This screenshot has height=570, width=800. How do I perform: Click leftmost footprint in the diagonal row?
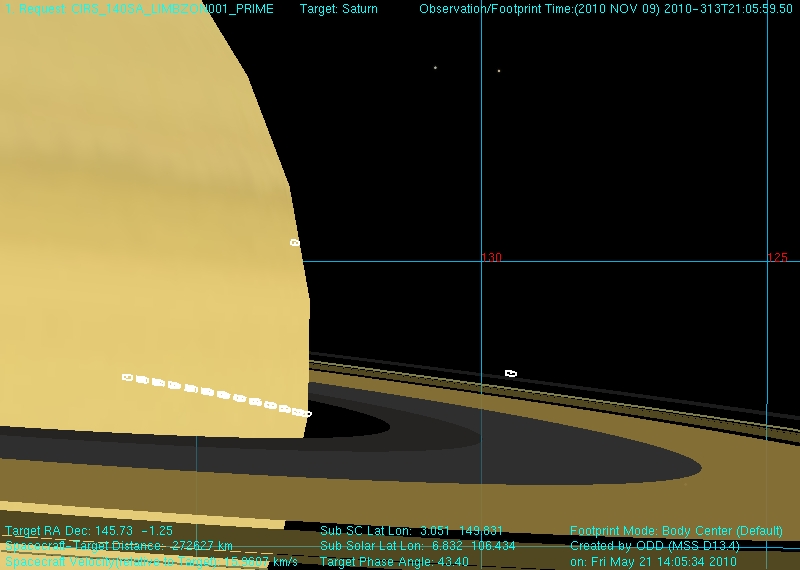127,377
